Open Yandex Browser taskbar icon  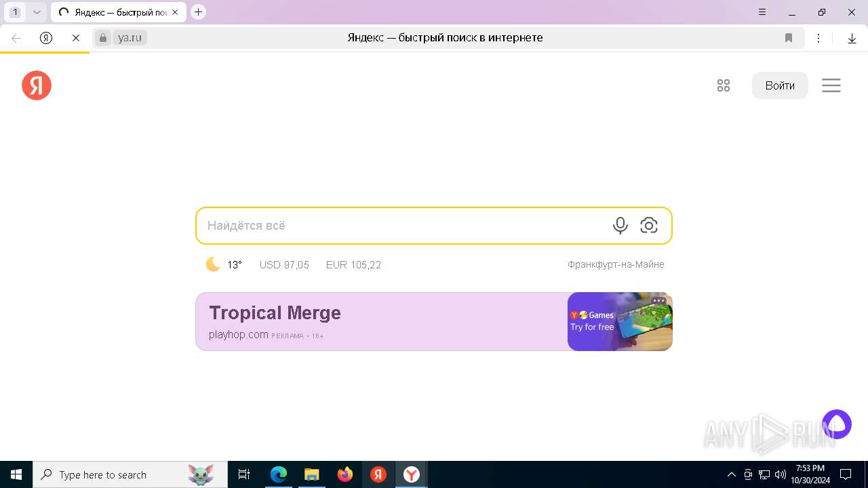(412, 474)
